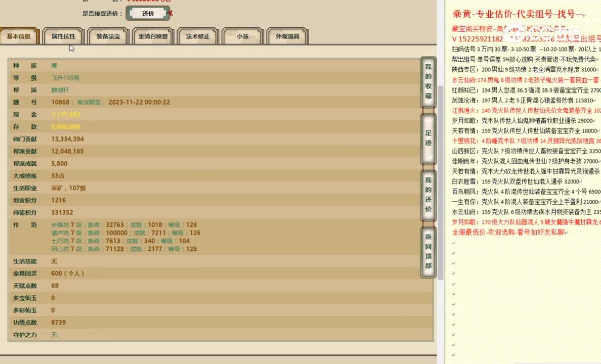Click the 陕西专区 listing line
This screenshot has height=364, width=601.
[x=525, y=70]
